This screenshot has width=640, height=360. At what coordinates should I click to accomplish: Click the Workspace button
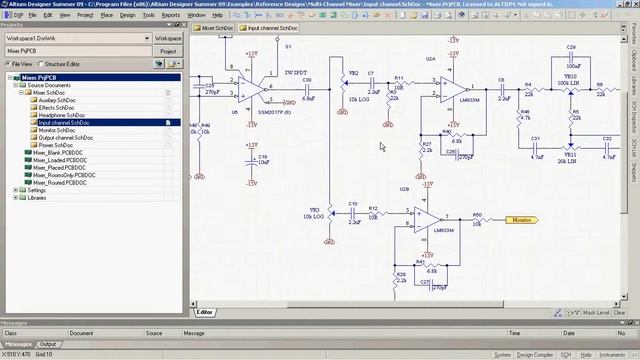tap(168, 38)
